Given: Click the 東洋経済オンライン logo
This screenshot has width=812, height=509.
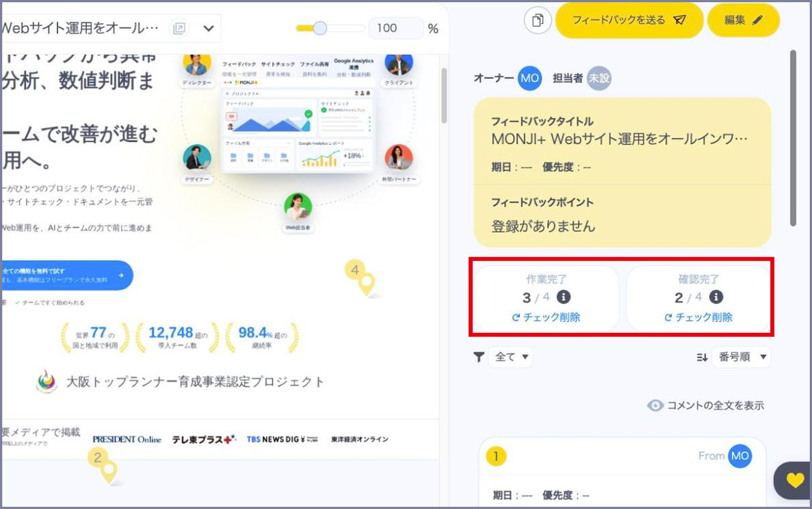Looking at the screenshot, I should [359, 439].
